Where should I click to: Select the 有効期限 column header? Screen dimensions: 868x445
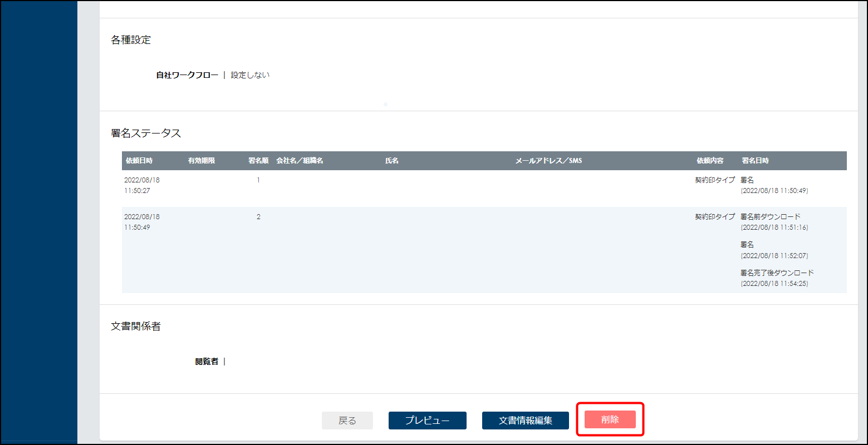pos(202,161)
